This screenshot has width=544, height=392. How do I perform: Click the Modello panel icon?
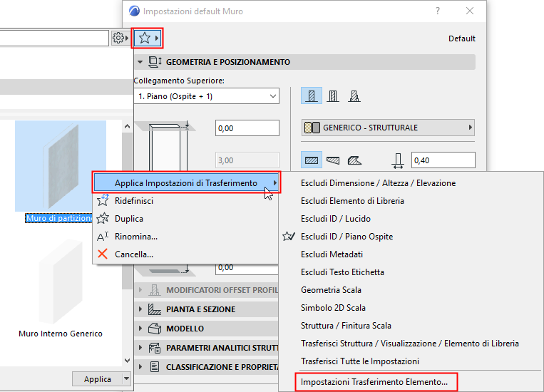pos(155,328)
